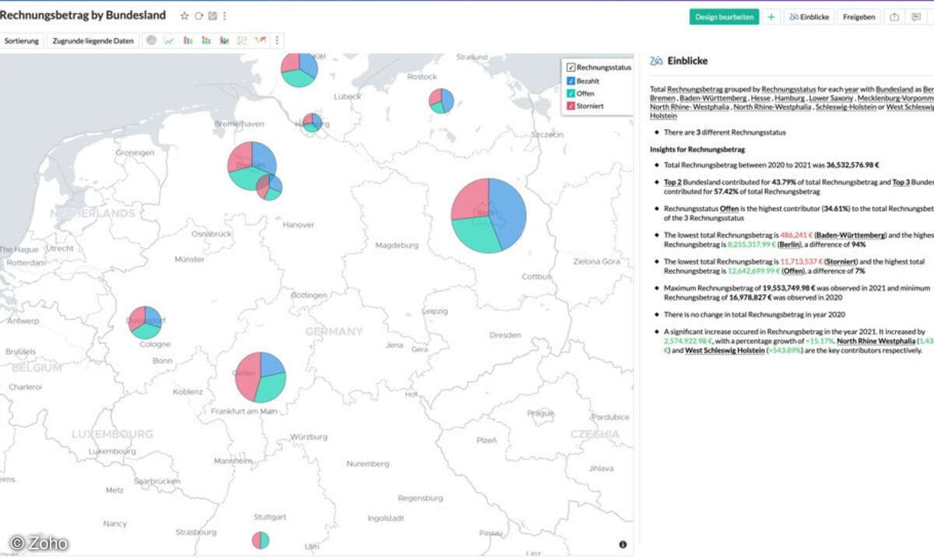Uncheck the Bezahlt legend checkbox
This screenshot has height=560, width=934.
571,81
